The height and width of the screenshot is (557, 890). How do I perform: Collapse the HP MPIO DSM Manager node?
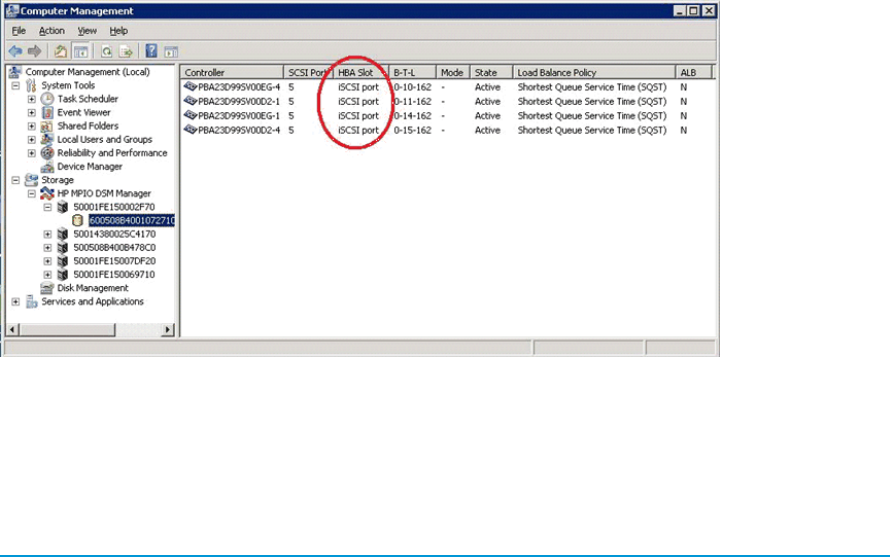click(32, 194)
